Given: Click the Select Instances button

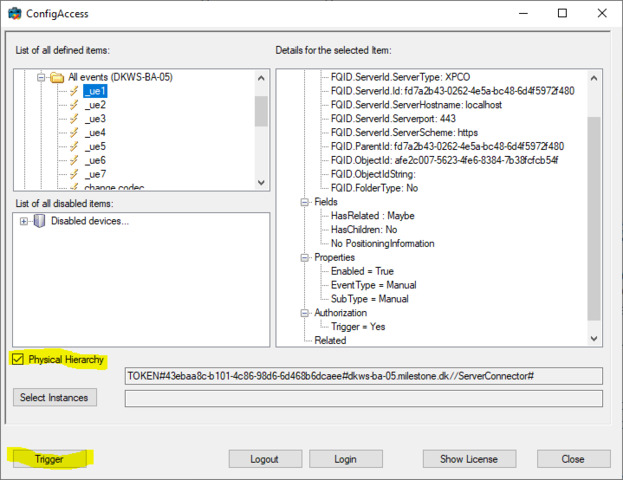Looking at the screenshot, I should tap(56, 398).
